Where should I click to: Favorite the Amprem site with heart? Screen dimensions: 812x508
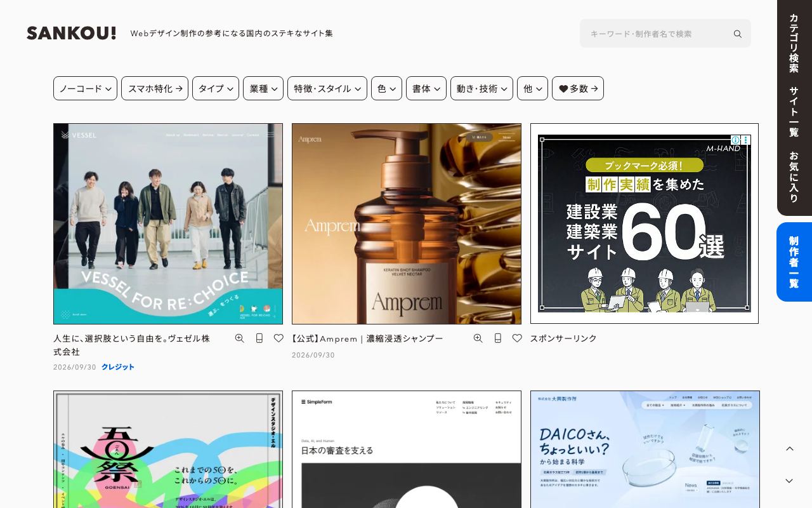(517, 338)
